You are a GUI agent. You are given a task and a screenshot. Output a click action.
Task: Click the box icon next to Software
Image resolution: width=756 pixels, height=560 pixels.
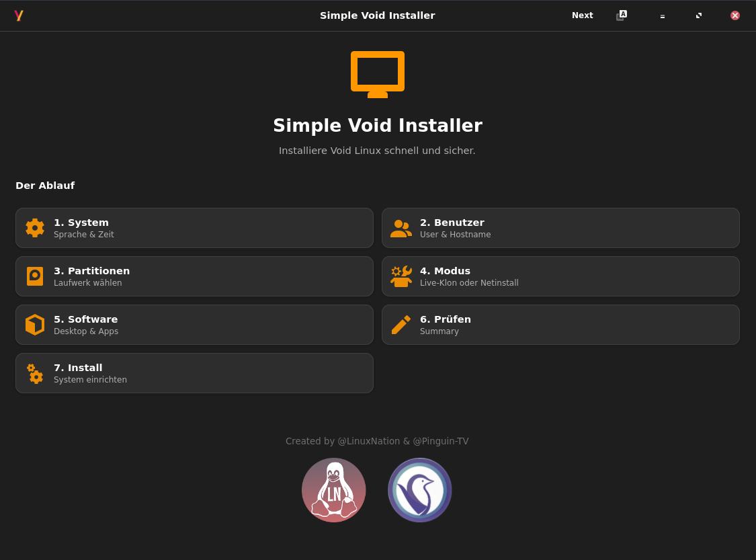coord(35,325)
